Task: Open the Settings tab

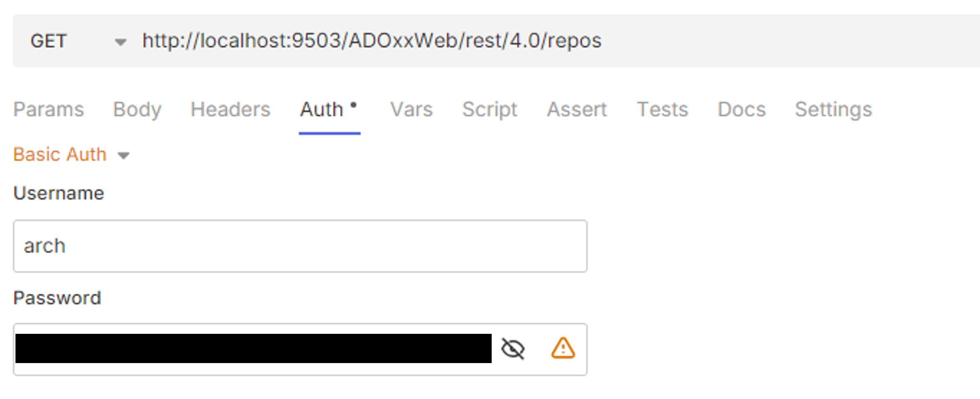Action: pyautogui.click(x=833, y=109)
